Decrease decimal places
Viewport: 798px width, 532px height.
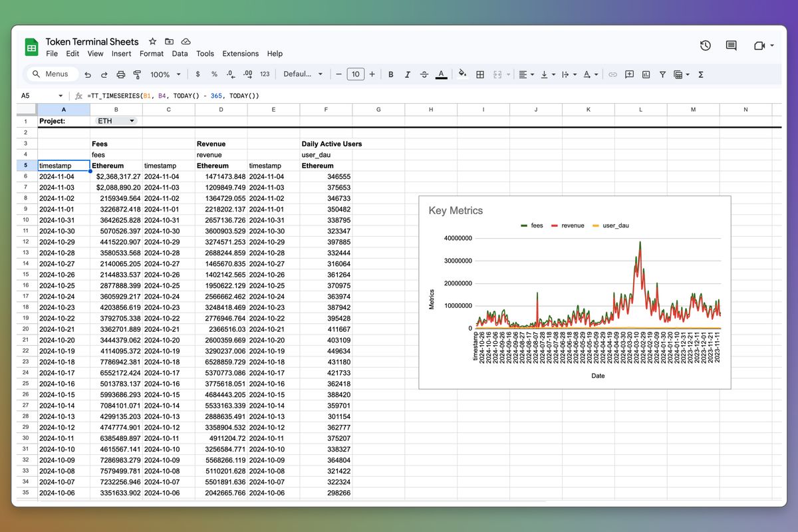click(230, 74)
